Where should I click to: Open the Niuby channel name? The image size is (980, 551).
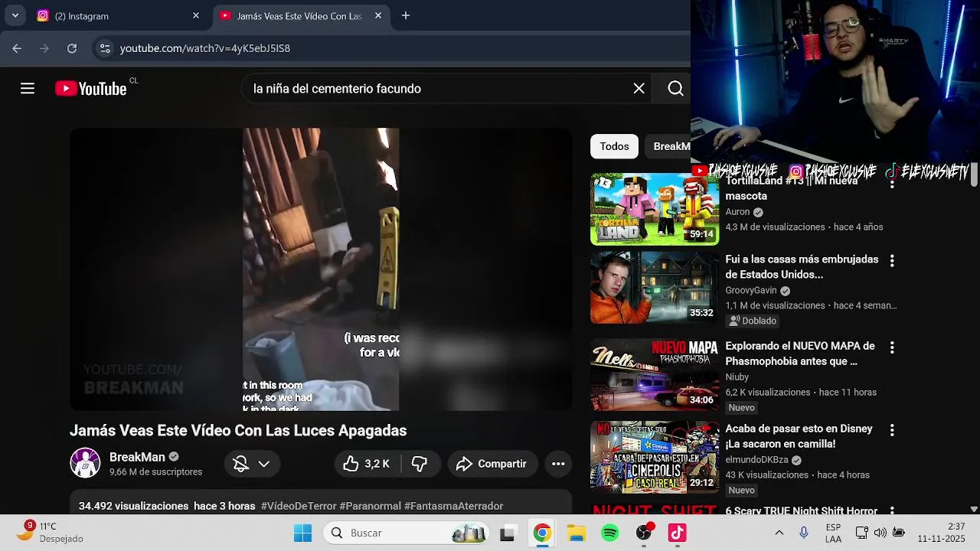[x=737, y=377]
